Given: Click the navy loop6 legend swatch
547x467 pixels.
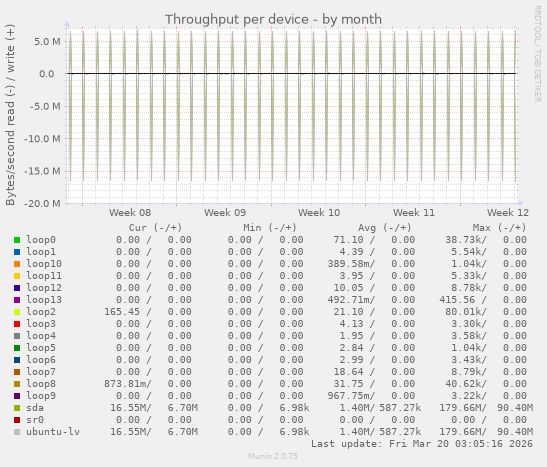Looking at the screenshot, I should [x=17, y=360].
